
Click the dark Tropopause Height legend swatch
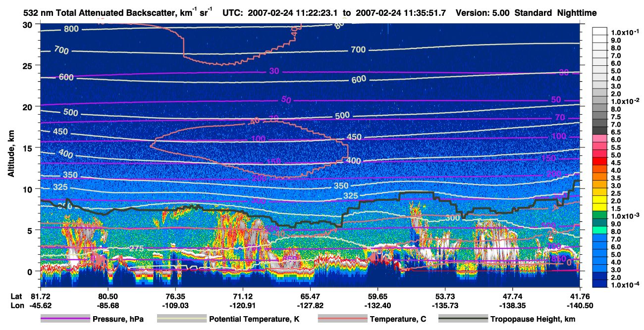tap(463, 319)
